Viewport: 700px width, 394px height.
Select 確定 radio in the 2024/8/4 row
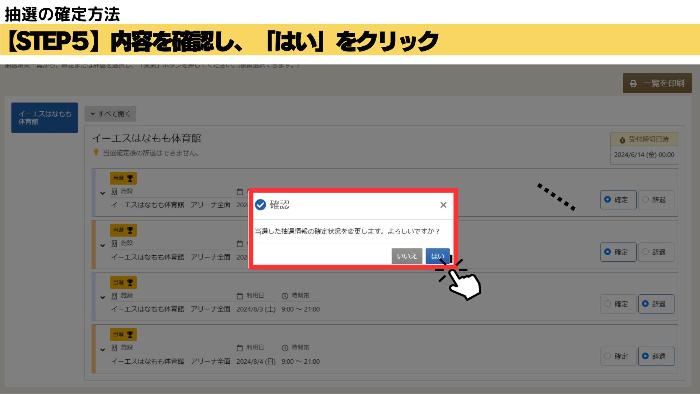618,356
